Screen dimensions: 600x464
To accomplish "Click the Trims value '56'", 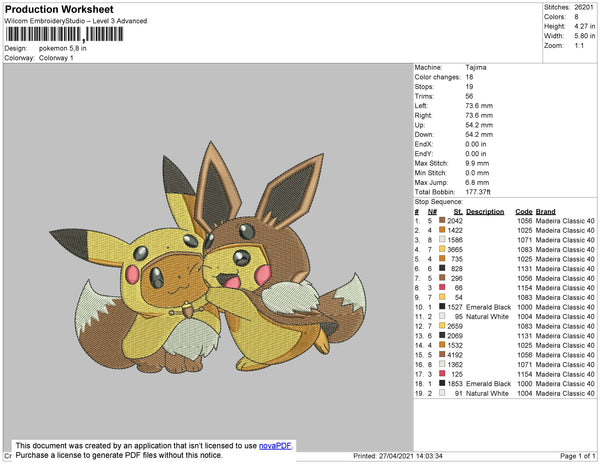I will (470, 96).
